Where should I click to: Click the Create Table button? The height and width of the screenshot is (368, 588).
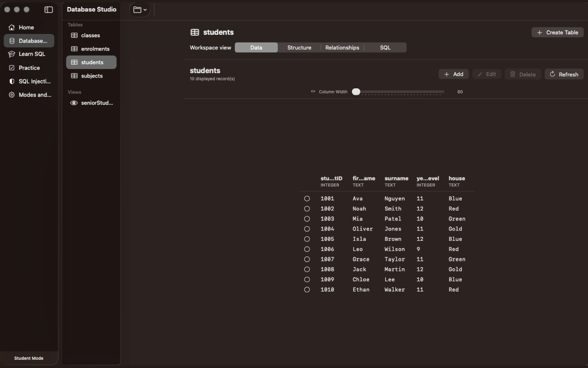click(x=557, y=32)
